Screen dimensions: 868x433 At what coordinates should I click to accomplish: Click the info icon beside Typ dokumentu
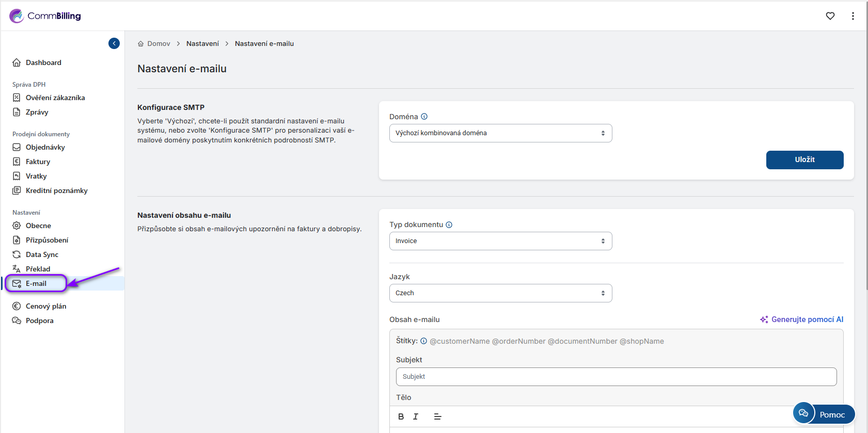click(449, 224)
